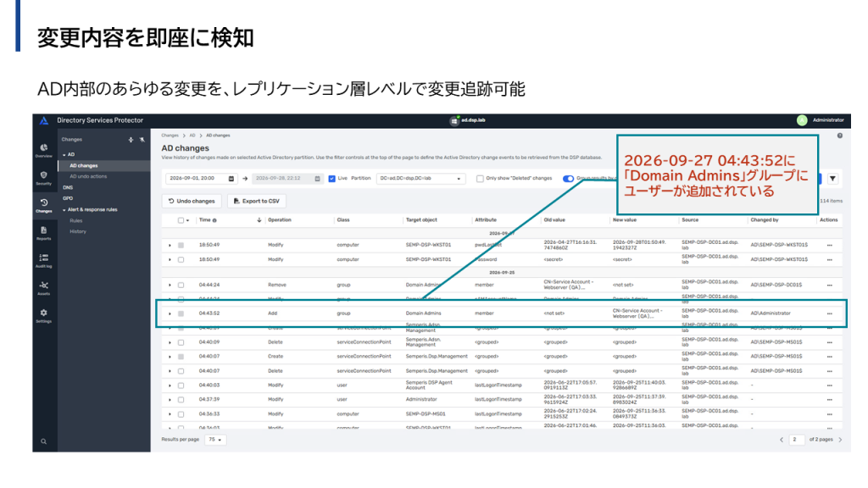This screenshot has height=488, width=868.
Task: Click the sort arrow in Time column
Action: pyautogui.click(x=259, y=220)
